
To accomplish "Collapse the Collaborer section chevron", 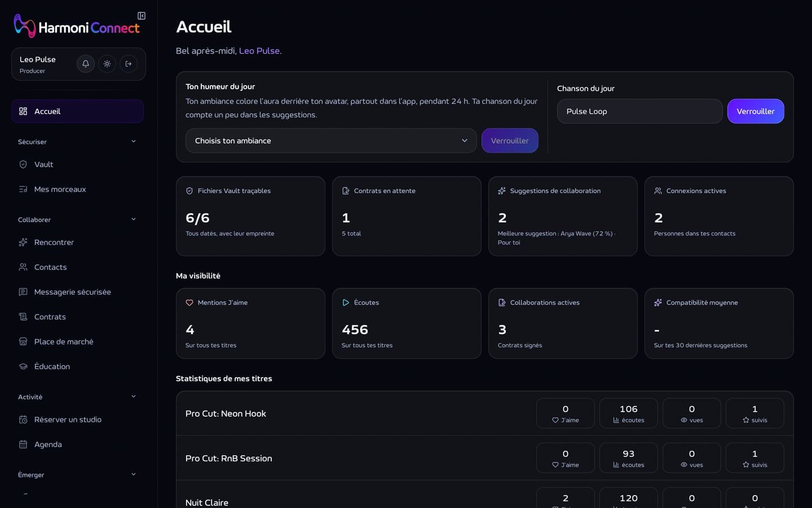I will click(134, 220).
